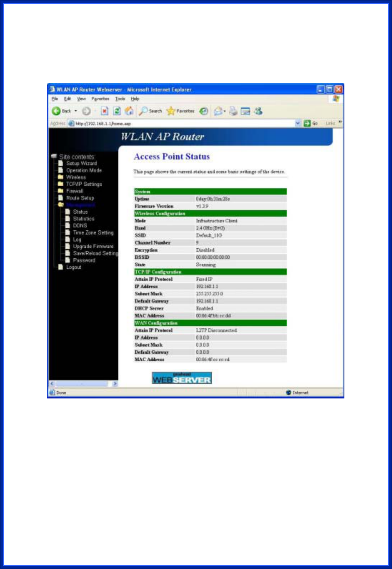
Task: Click the Mail toolbar icon
Action: click(218, 111)
